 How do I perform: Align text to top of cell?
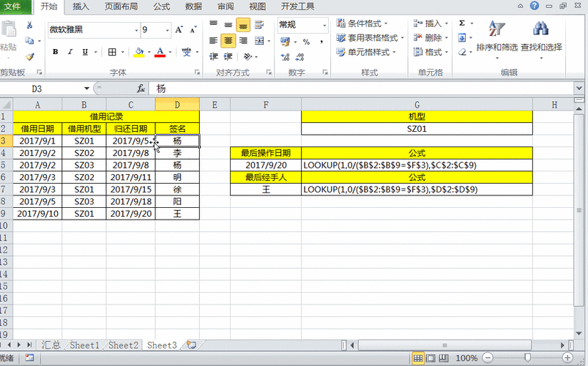coord(213,25)
